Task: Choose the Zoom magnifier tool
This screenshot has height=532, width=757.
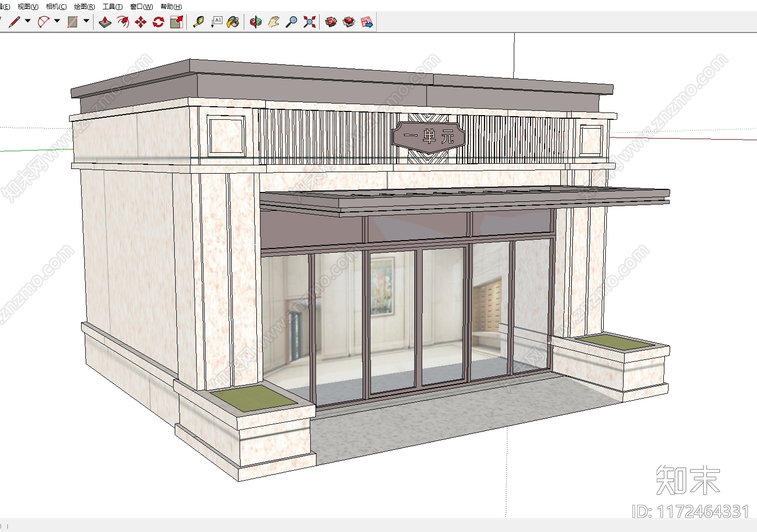Action: 291,22
